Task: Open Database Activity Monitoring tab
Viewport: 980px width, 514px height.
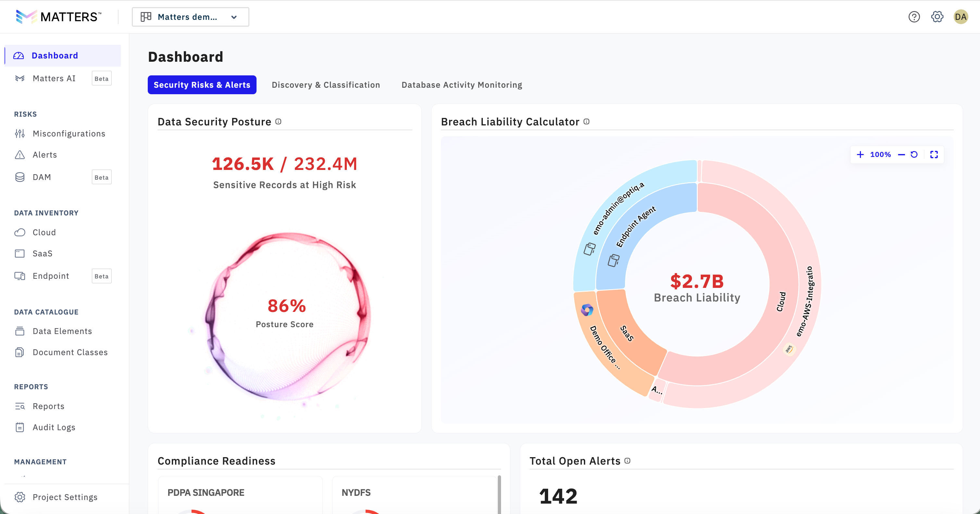Action: coord(461,85)
